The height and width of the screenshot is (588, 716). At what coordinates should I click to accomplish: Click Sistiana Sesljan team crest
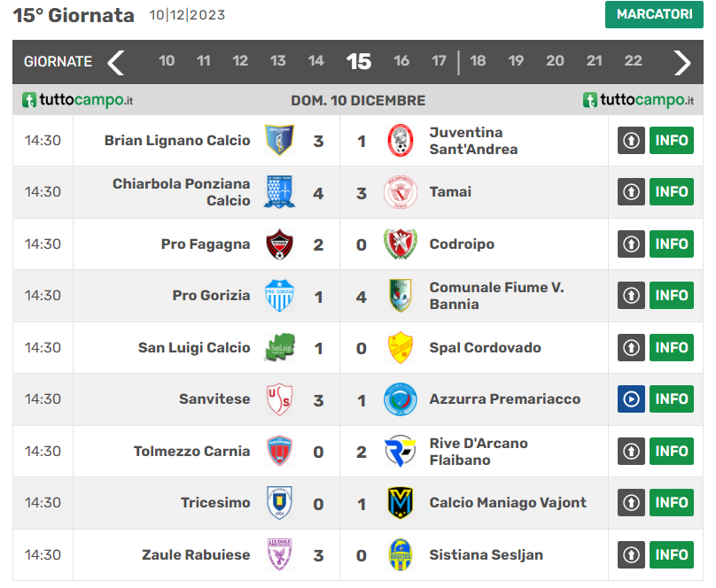[401, 554]
